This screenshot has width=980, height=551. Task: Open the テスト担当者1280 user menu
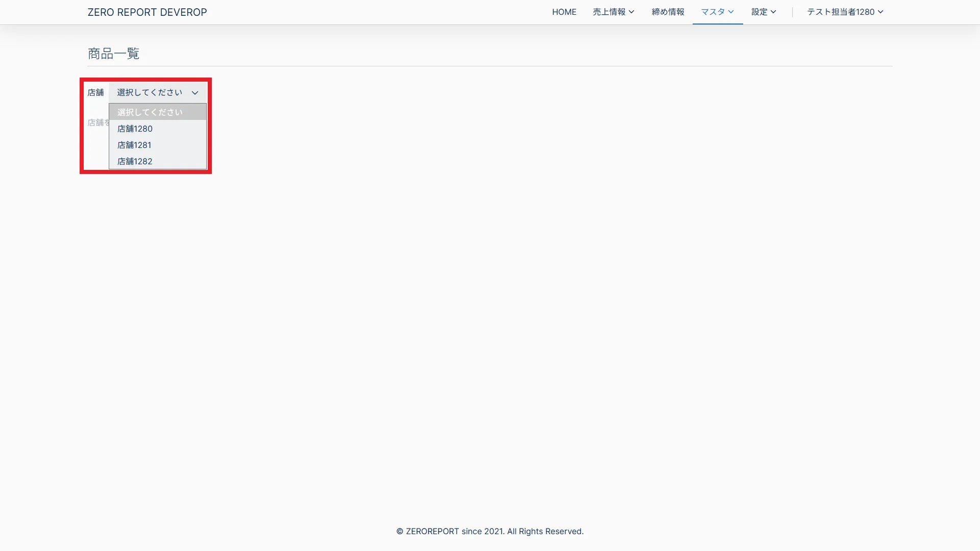pos(840,12)
